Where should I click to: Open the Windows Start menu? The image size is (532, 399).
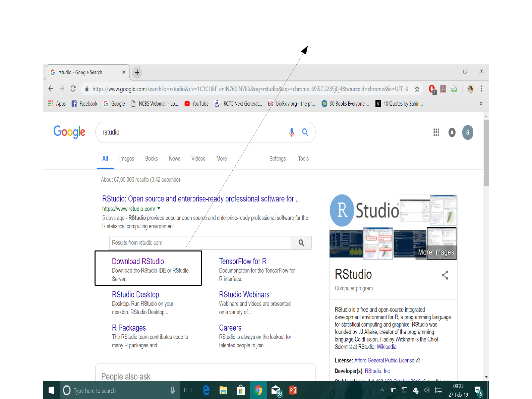pos(51,390)
